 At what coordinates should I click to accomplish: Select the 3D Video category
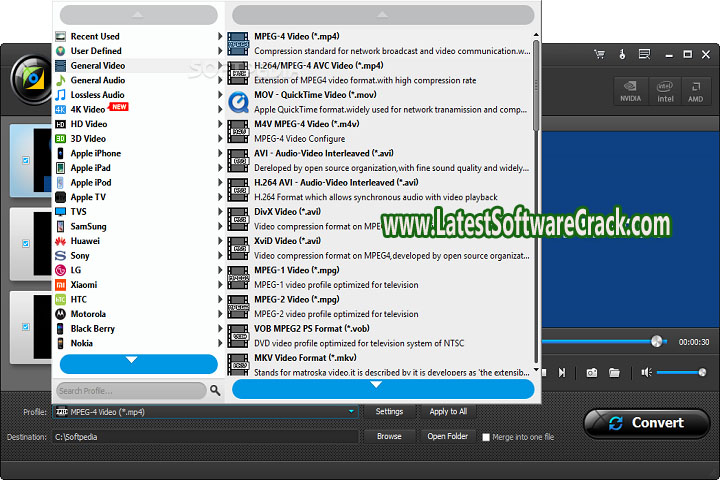(138, 139)
